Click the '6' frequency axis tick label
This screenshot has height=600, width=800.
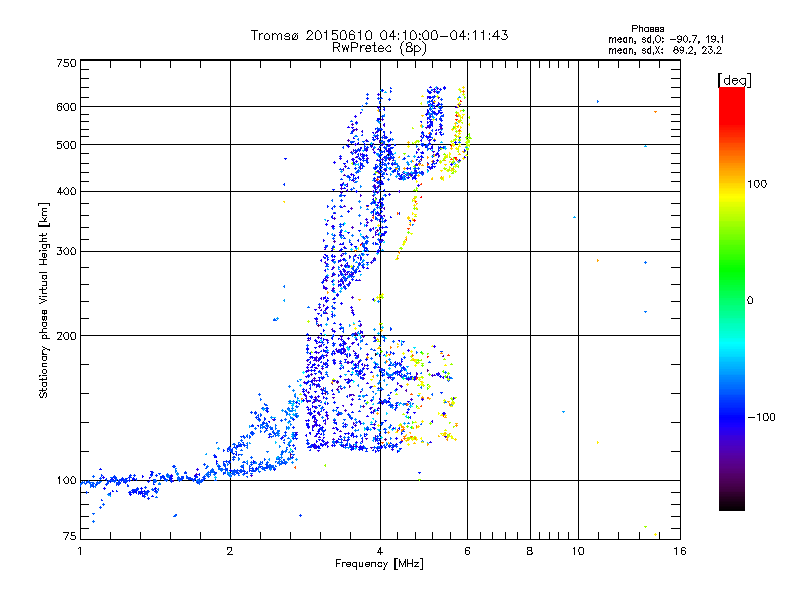click(x=467, y=551)
